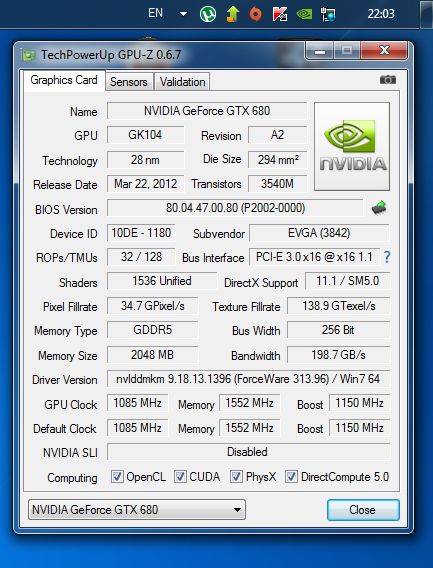
Task: Click the Driver Version label
Action: [x=65, y=380]
